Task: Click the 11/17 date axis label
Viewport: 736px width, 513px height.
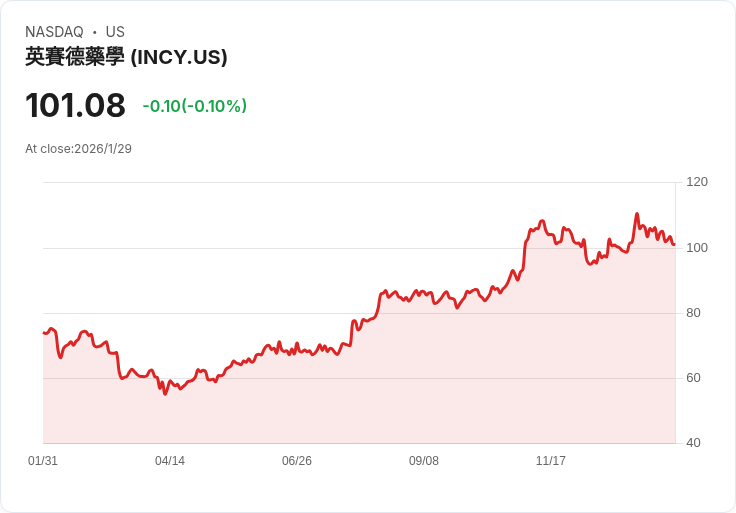Action: pyautogui.click(x=551, y=461)
